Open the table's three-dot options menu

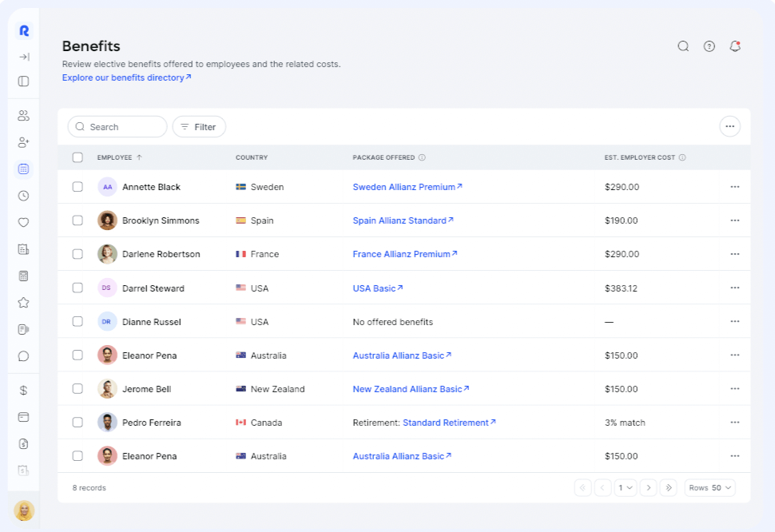point(729,126)
